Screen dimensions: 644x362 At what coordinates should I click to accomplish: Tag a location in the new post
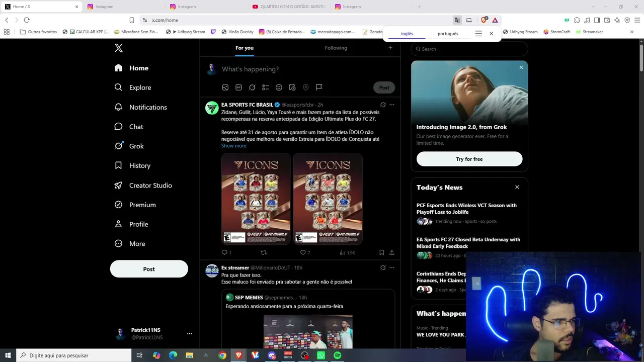(305, 87)
